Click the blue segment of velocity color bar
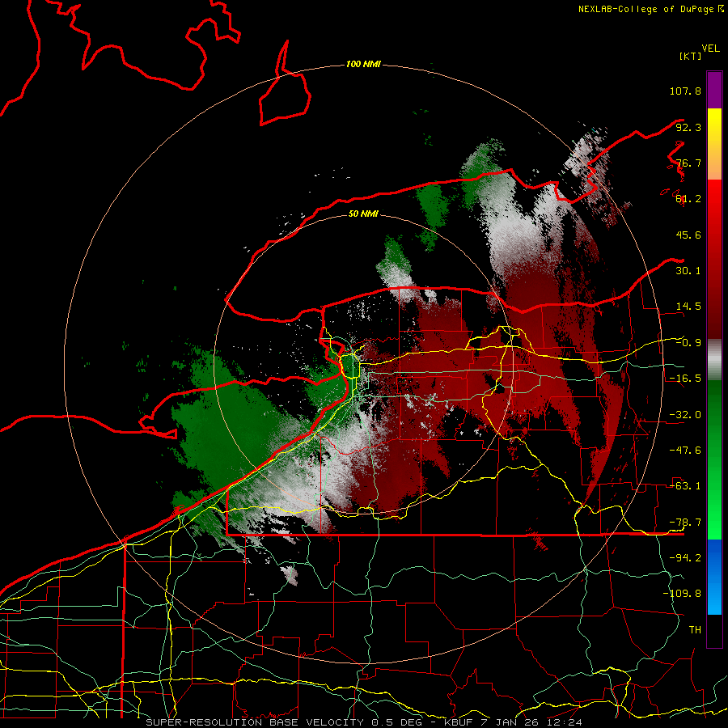728x728 pixels. (x=714, y=577)
